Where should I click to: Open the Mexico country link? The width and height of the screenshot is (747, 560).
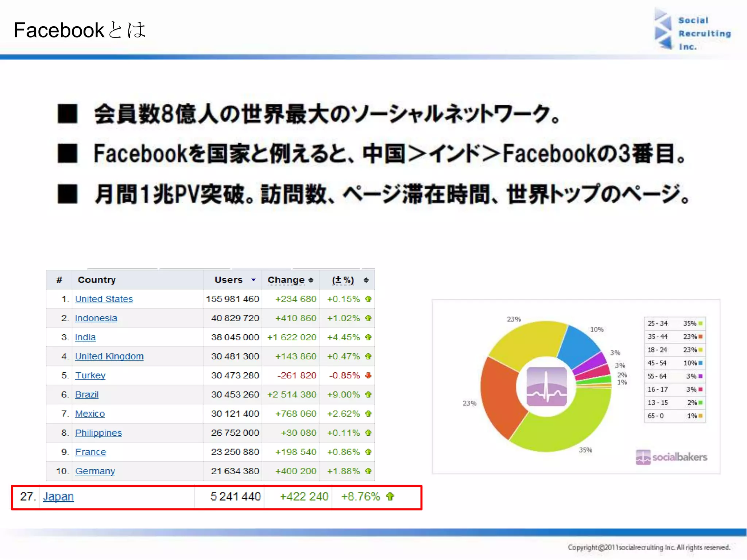coord(90,414)
